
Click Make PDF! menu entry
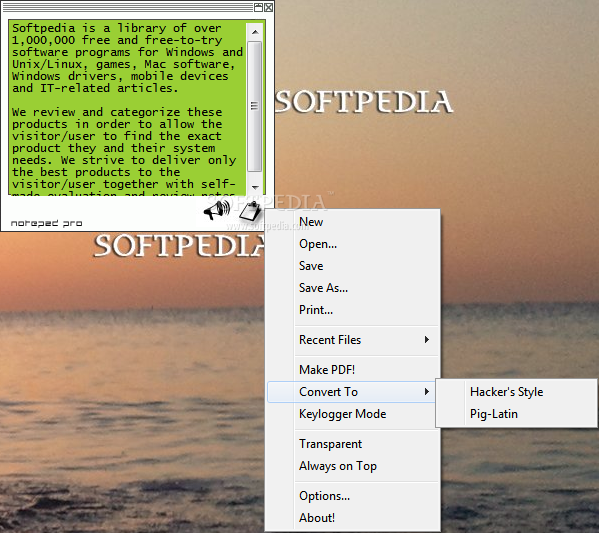[353, 369]
